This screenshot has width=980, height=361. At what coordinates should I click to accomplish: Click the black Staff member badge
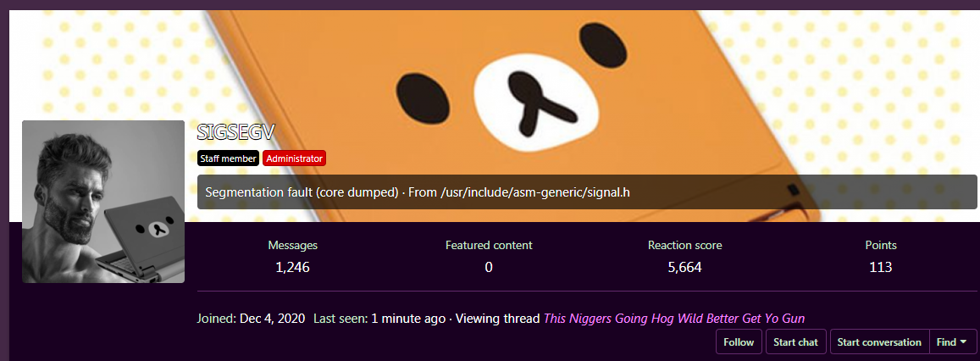click(x=228, y=159)
